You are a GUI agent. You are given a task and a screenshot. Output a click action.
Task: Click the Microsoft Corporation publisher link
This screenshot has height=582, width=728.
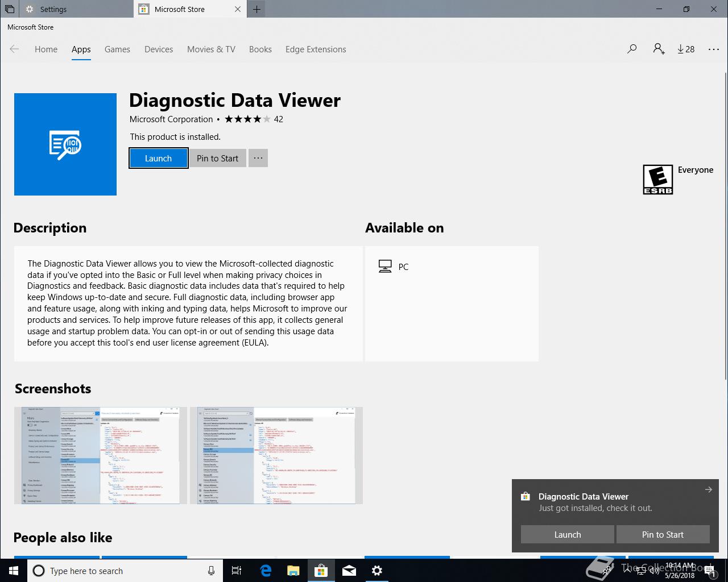171,119
